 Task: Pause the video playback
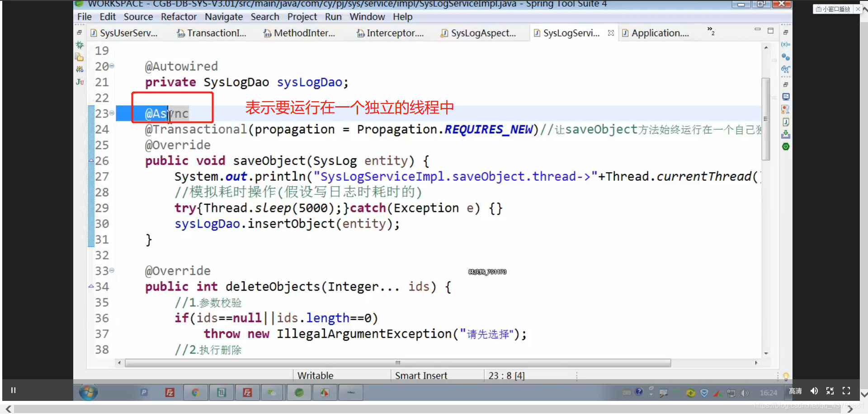coord(13,390)
